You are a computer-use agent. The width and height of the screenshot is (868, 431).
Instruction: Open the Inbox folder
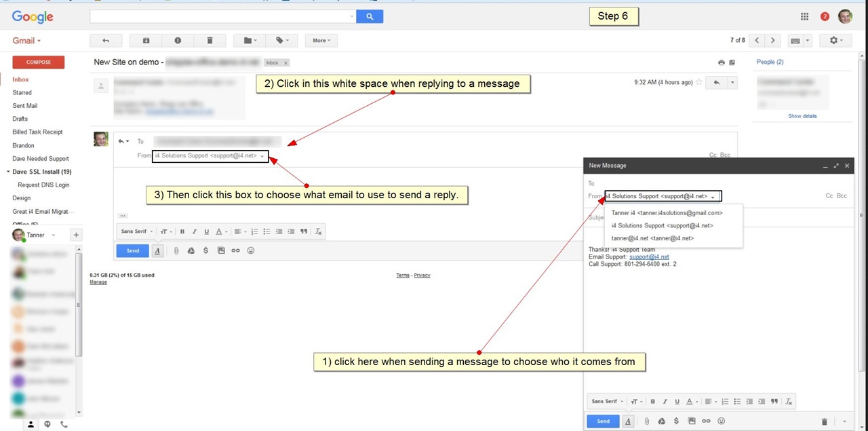[x=20, y=79]
